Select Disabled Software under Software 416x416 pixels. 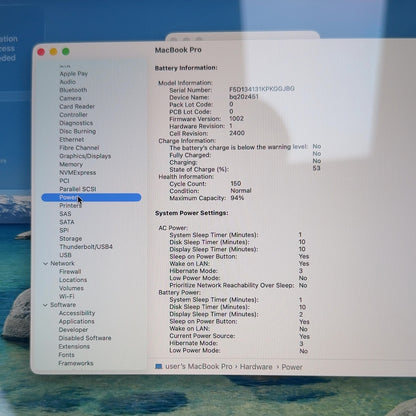coord(85,338)
